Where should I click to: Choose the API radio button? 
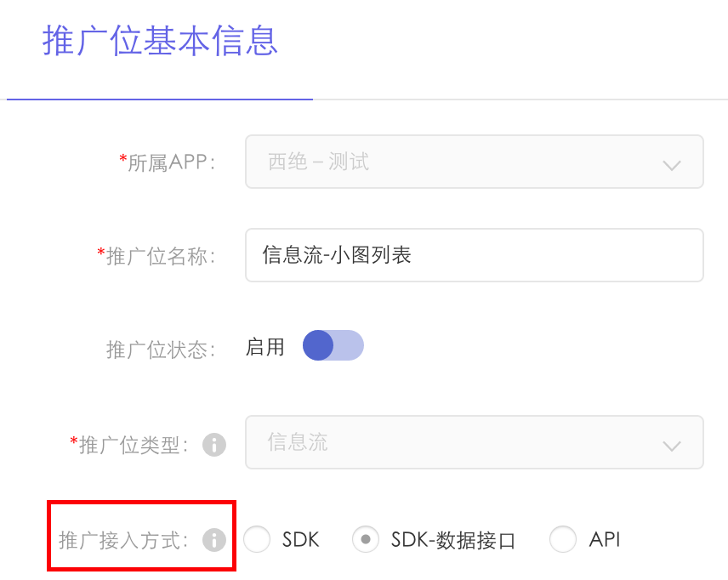[x=563, y=539]
